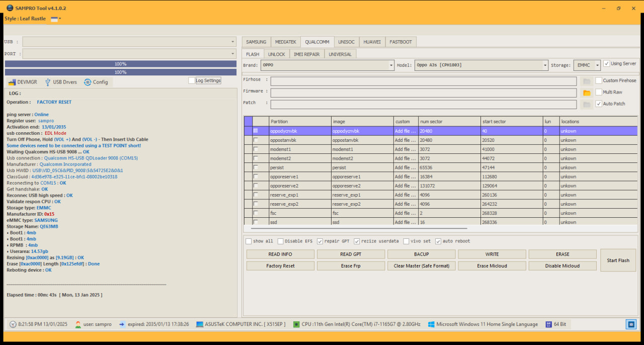This screenshot has width=644, height=345.
Task: Go to the FASTBOOT tab
Action: pos(401,42)
